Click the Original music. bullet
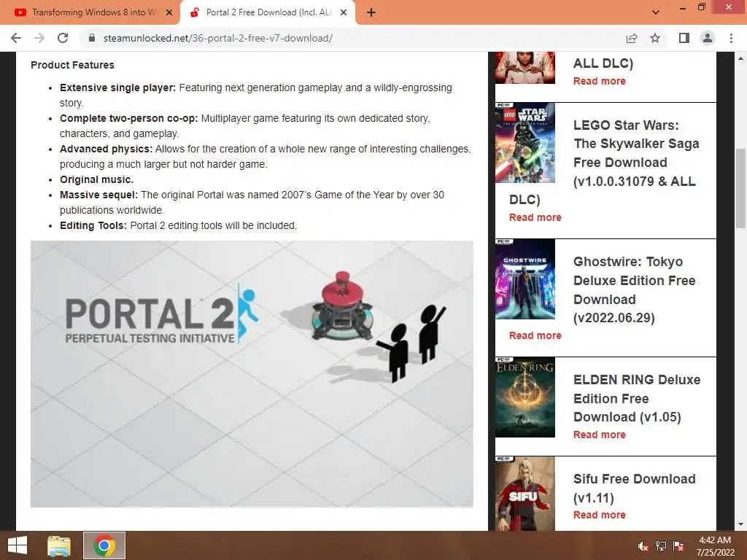The width and height of the screenshot is (747, 560). click(x=97, y=179)
